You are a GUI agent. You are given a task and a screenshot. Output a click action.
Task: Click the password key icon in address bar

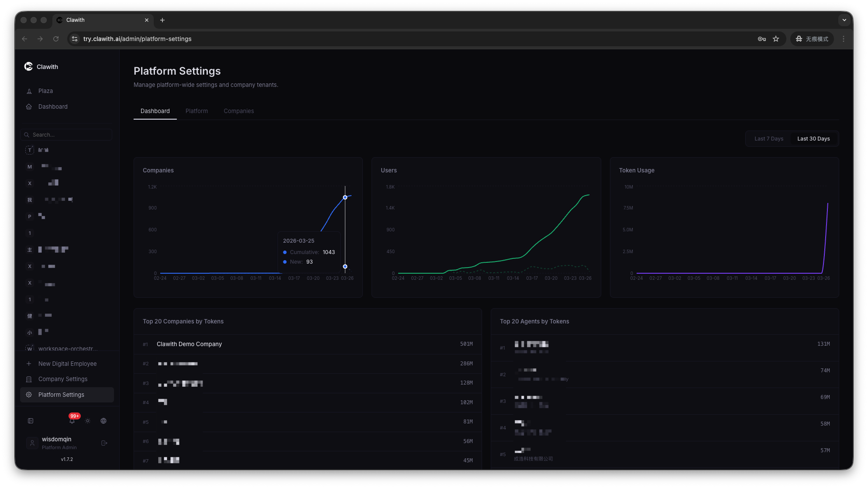[762, 39]
